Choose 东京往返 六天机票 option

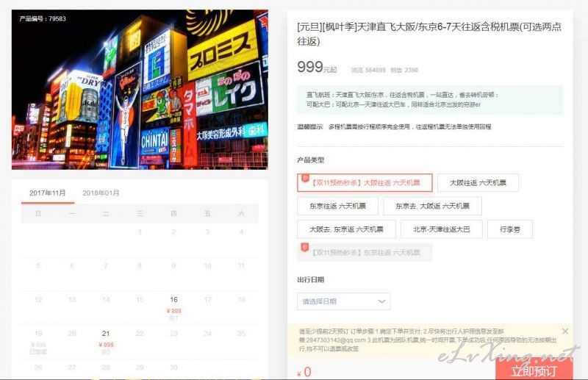pyautogui.click(x=337, y=206)
